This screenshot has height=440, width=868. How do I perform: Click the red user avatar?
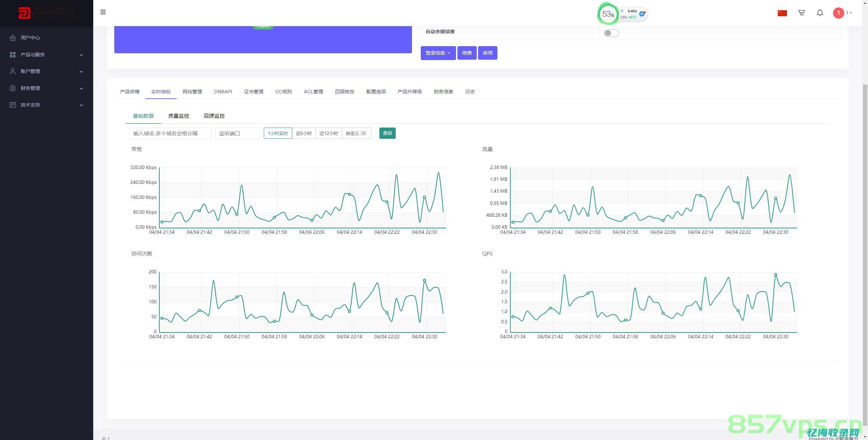tap(839, 13)
